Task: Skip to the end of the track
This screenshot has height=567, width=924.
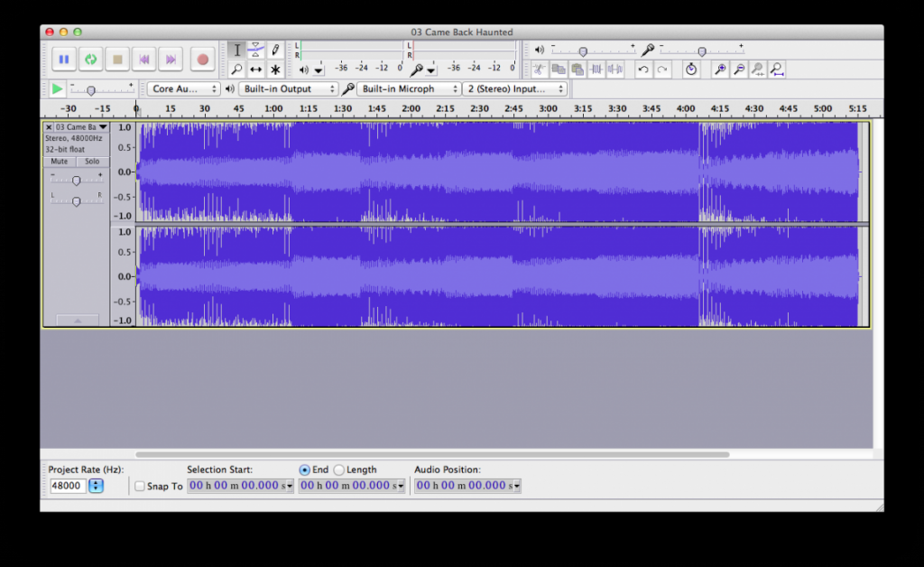Action: click(171, 59)
